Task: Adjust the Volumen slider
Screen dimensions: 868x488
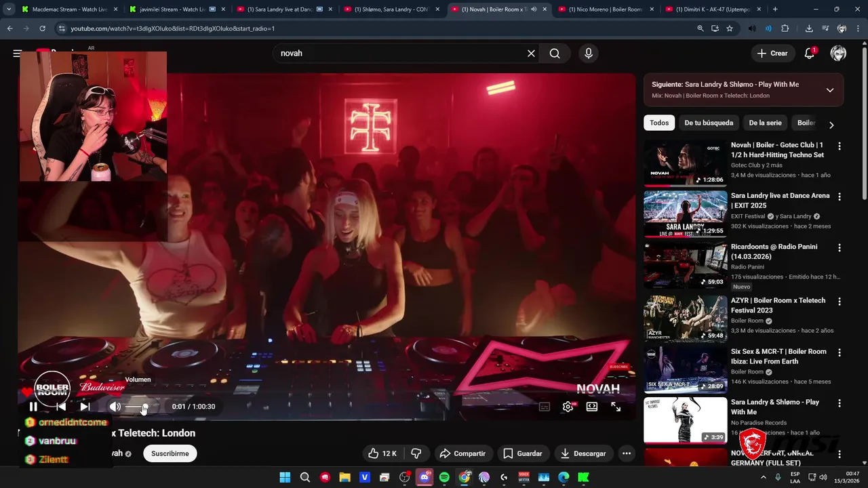Action: click(x=138, y=407)
